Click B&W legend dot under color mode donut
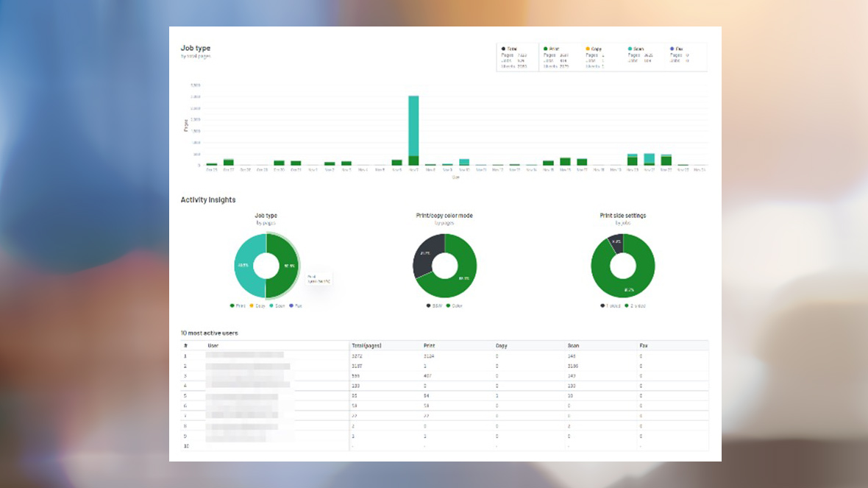868x488 pixels. (428, 305)
